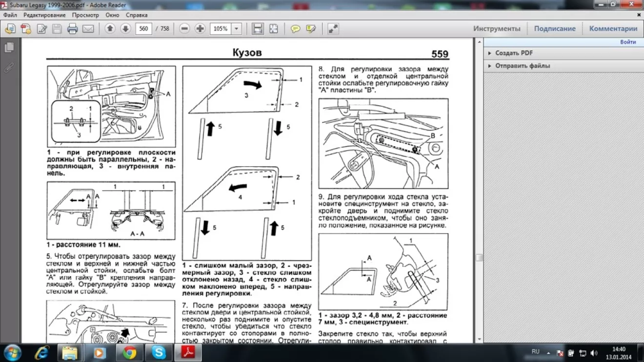The image size is (644, 362).
Task: Click the network tray icon
Action: pos(583,353)
